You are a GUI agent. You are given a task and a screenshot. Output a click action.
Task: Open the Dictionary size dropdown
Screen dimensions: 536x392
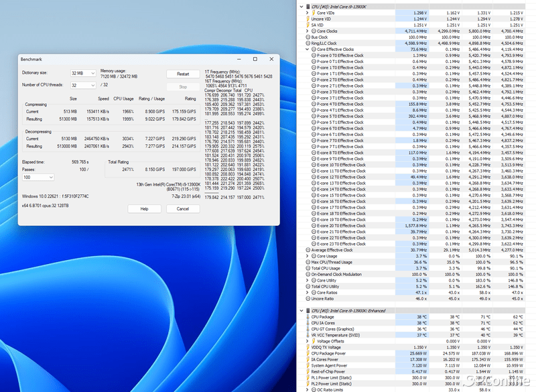tap(82, 72)
